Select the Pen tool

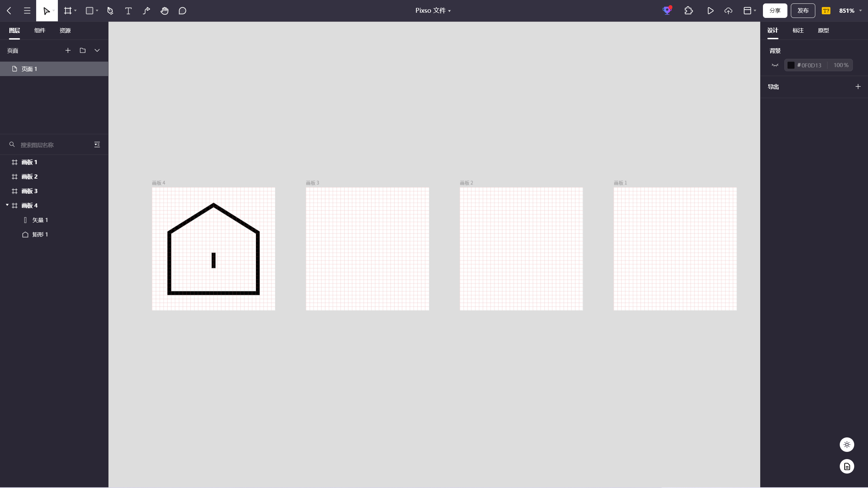(110, 11)
